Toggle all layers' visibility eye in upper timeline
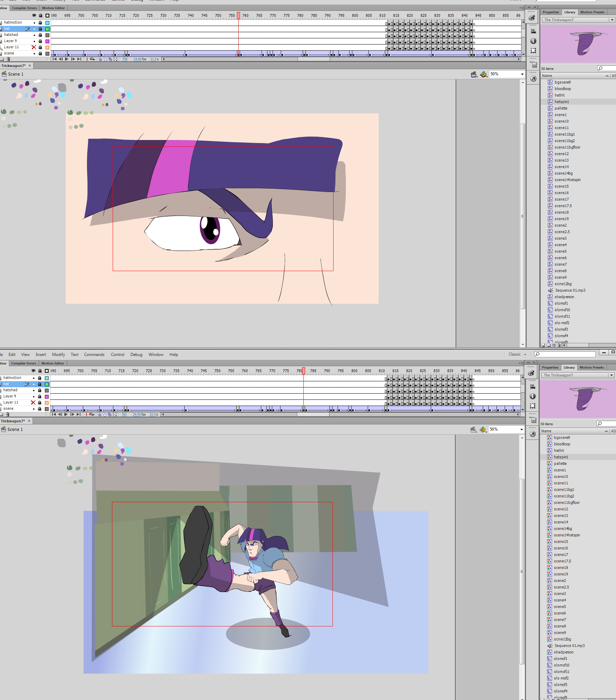 [34, 15]
